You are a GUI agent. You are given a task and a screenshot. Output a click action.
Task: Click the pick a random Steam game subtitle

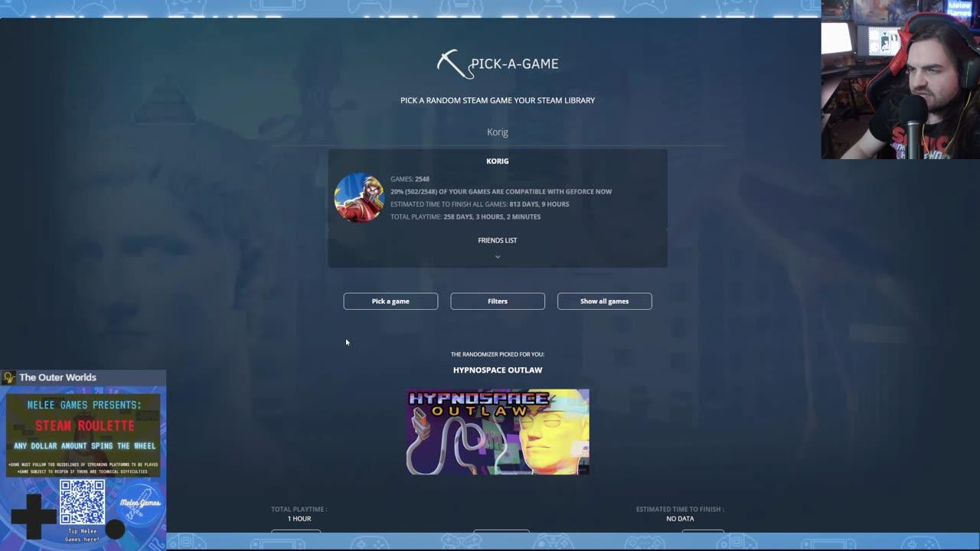point(498,100)
